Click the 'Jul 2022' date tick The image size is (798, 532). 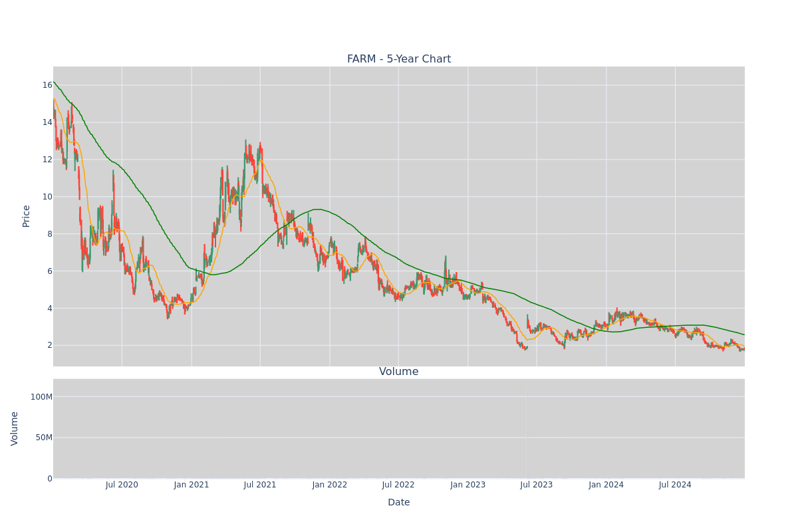pyautogui.click(x=398, y=485)
